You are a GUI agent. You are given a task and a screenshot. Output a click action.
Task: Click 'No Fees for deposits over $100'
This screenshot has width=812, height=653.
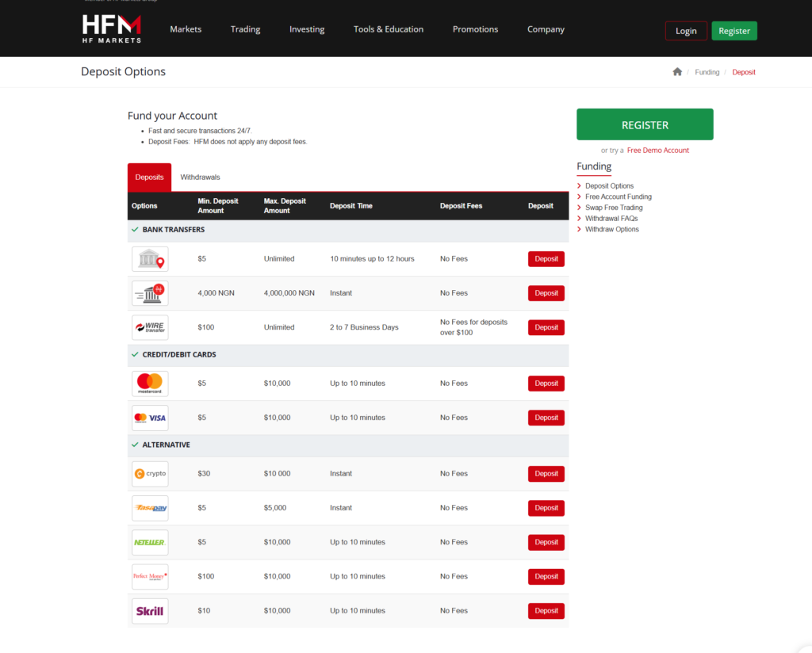coord(473,327)
